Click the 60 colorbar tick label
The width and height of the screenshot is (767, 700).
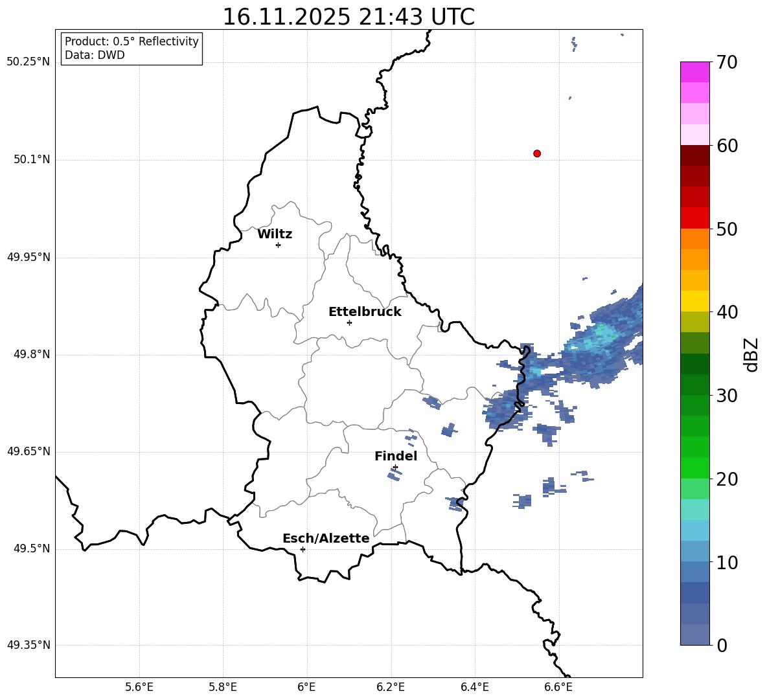click(x=727, y=146)
